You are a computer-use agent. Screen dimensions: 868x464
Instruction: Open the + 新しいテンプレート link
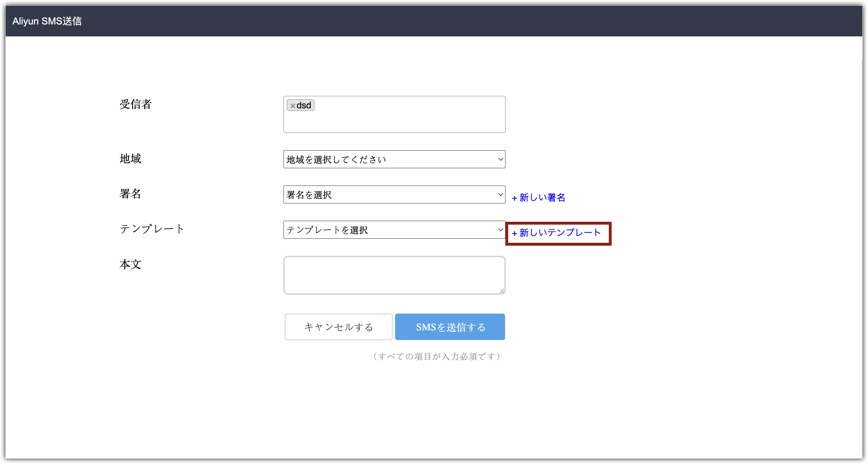(556, 233)
